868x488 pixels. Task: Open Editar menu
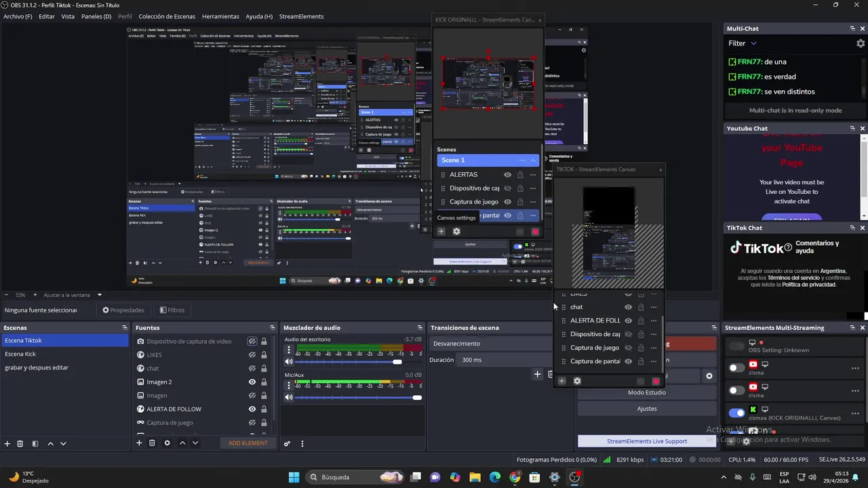point(47,16)
